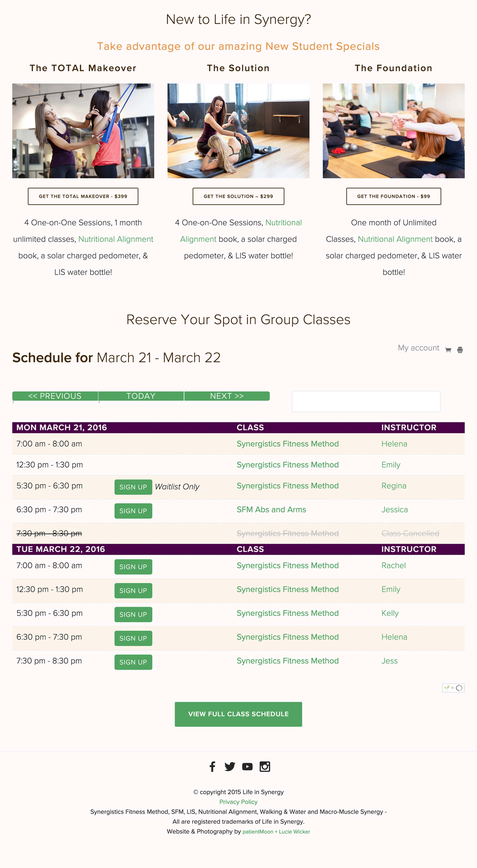Screen dimensions: 477x868
Task: Open the YouTube social icon
Action: coord(247,767)
